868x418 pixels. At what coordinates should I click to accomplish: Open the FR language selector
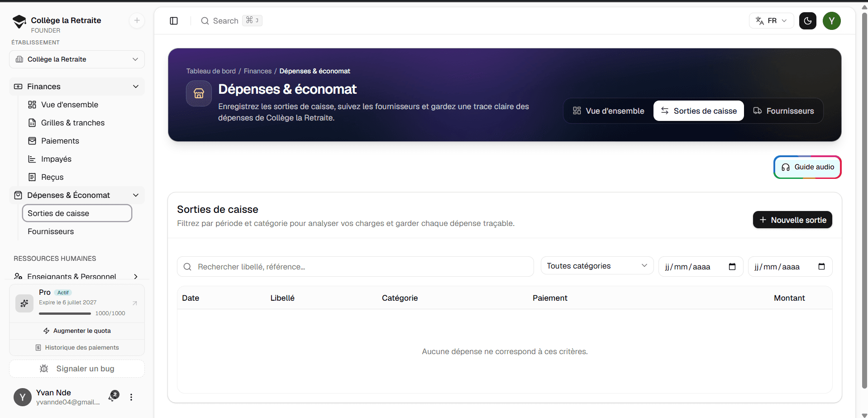point(771,21)
